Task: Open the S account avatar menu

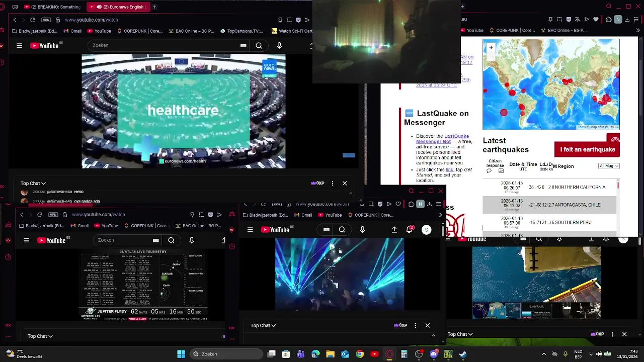Action: coord(426,230)
